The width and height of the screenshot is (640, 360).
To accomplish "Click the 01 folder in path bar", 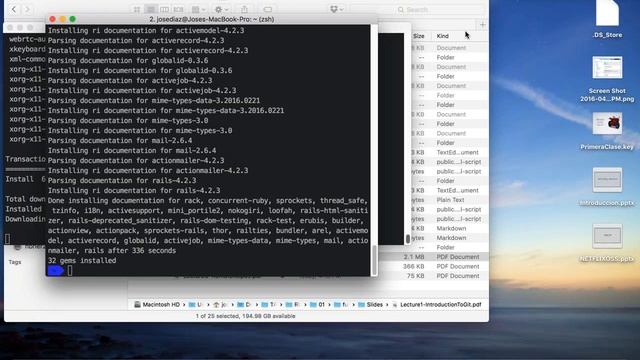I will coord(318,304).
